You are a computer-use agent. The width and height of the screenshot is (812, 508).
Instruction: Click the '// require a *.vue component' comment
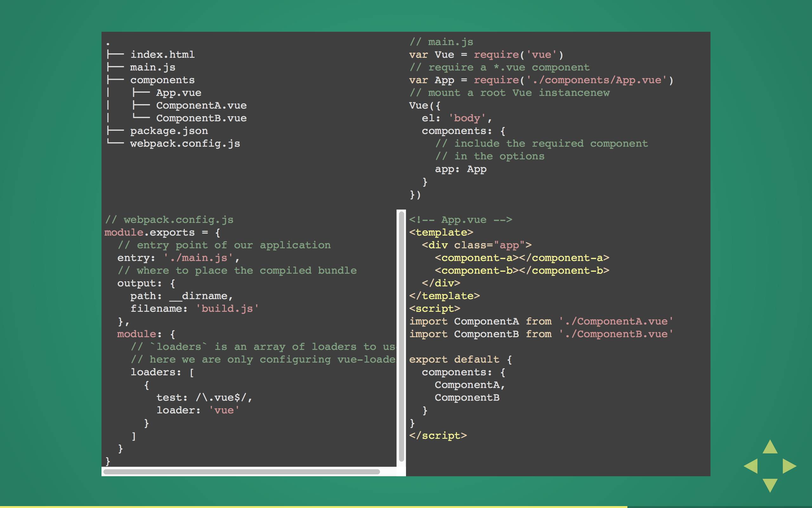click(x=499, y=67)
